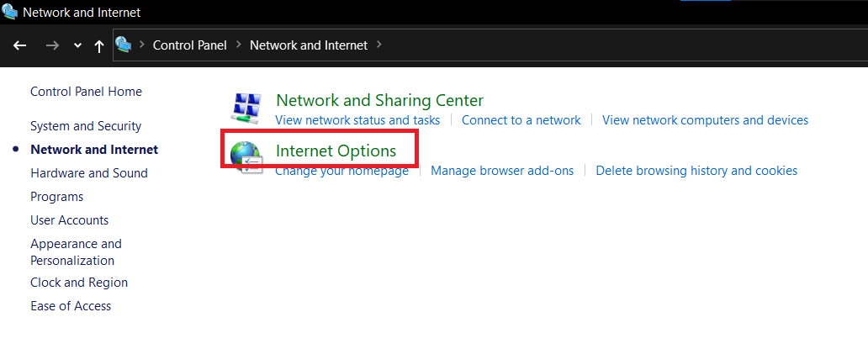Viewport: 868px width, 349px height.
Task: Expand chevron after Network and Internet breadcrumb
Action: (379, 45)
